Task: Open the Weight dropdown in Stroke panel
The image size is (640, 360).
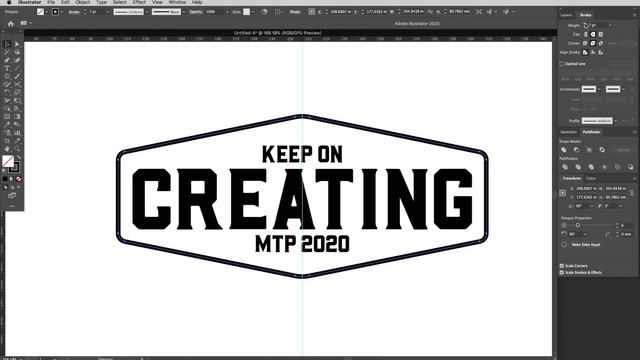Action: click(x=610, y=25)
